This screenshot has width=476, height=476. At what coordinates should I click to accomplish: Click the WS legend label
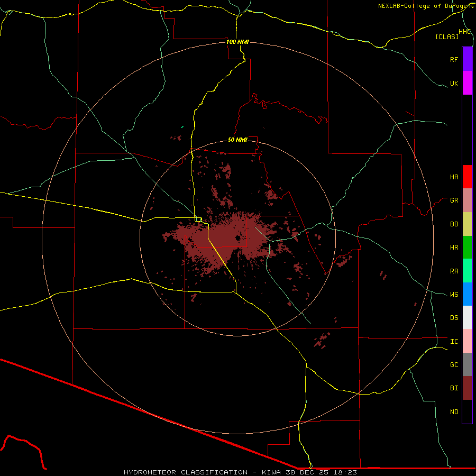[x=454, y=295]
